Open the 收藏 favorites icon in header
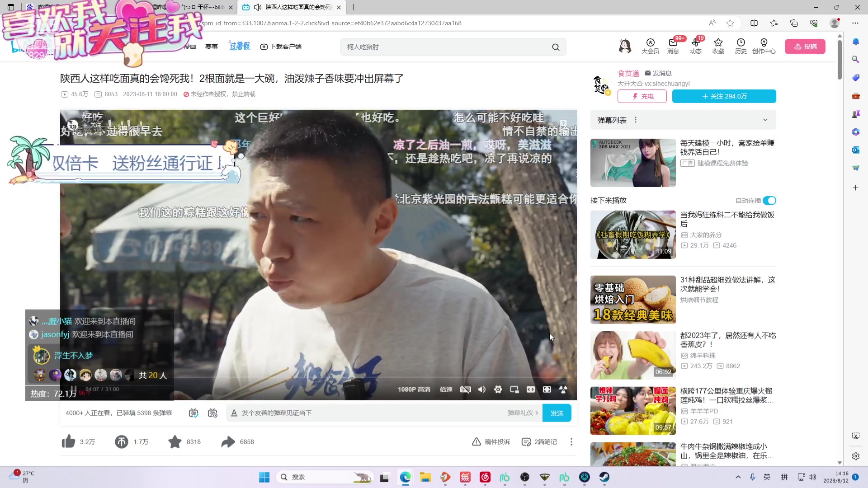 click(718, 46)
